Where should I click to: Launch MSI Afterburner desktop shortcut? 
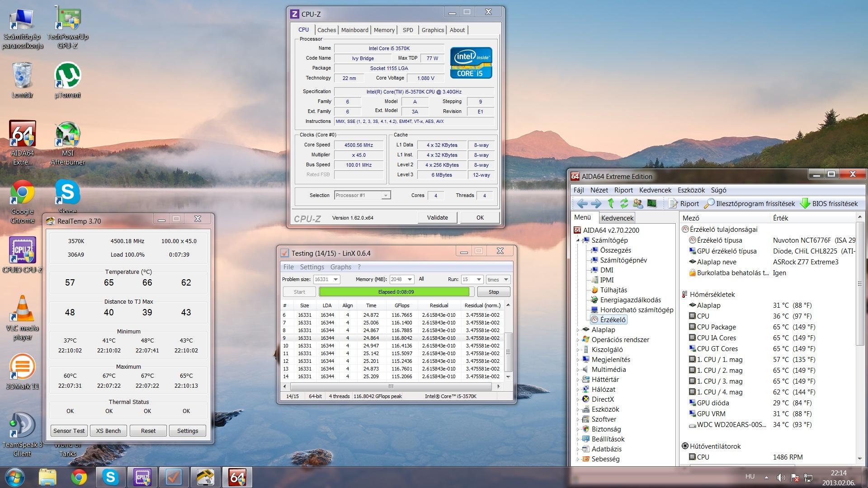[x=67, y=143]
